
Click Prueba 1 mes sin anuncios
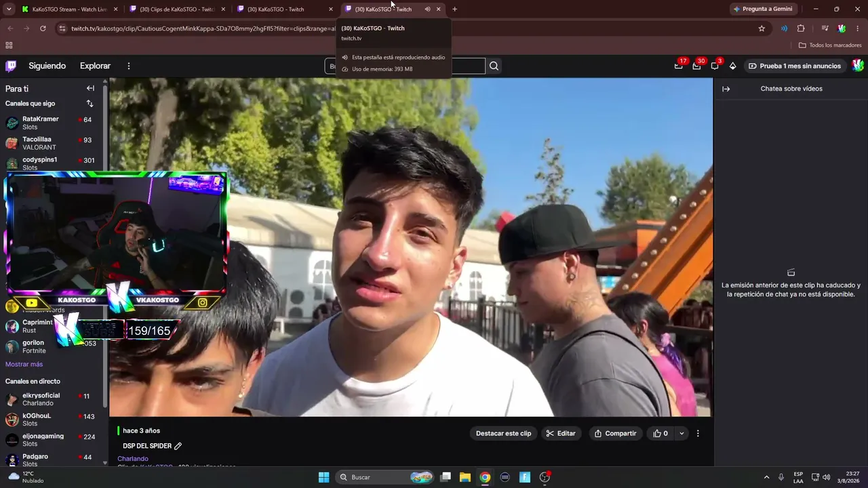[794, 66]
